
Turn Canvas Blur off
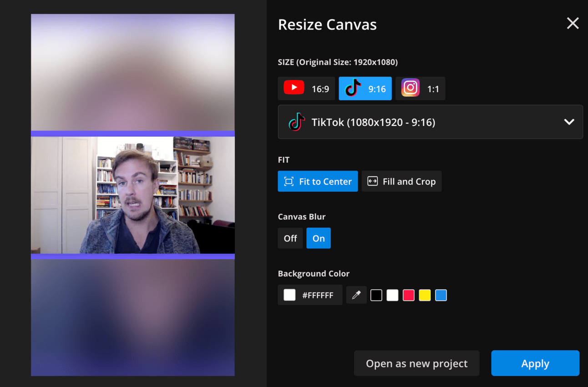coord(290,238)
